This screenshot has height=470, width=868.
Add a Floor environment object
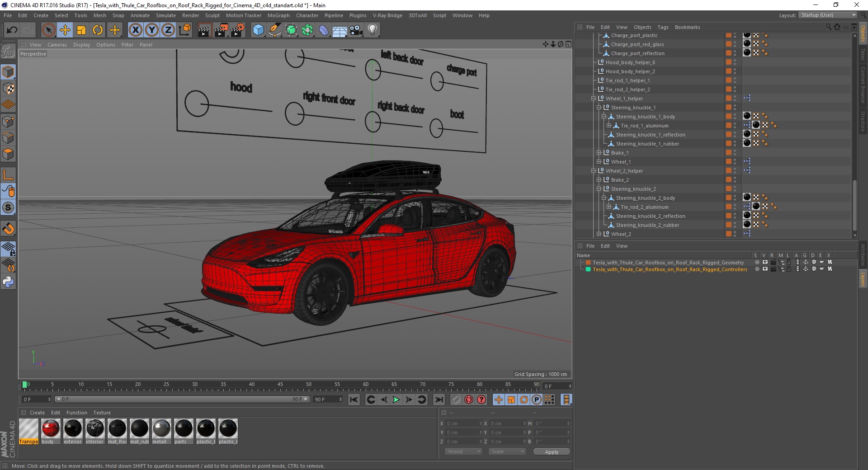340,30
